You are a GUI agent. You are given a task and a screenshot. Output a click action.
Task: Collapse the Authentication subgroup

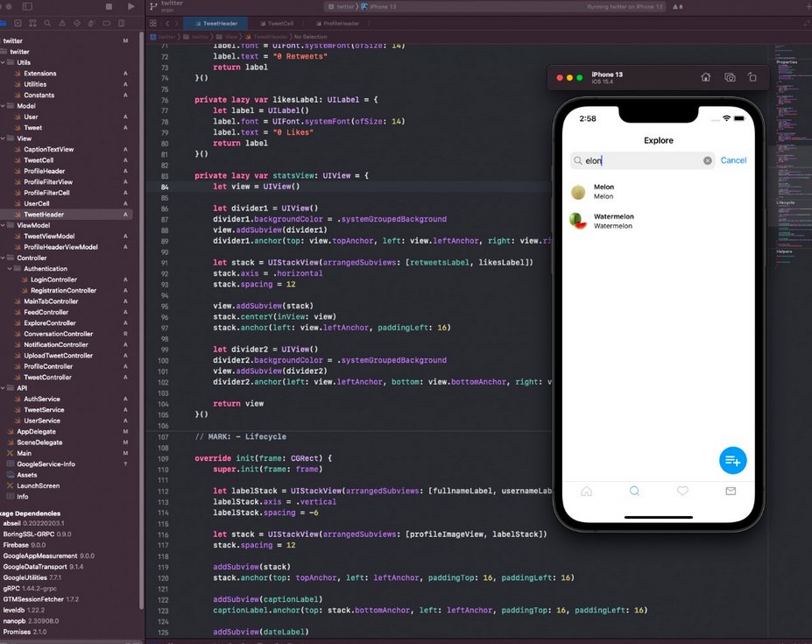10,269
